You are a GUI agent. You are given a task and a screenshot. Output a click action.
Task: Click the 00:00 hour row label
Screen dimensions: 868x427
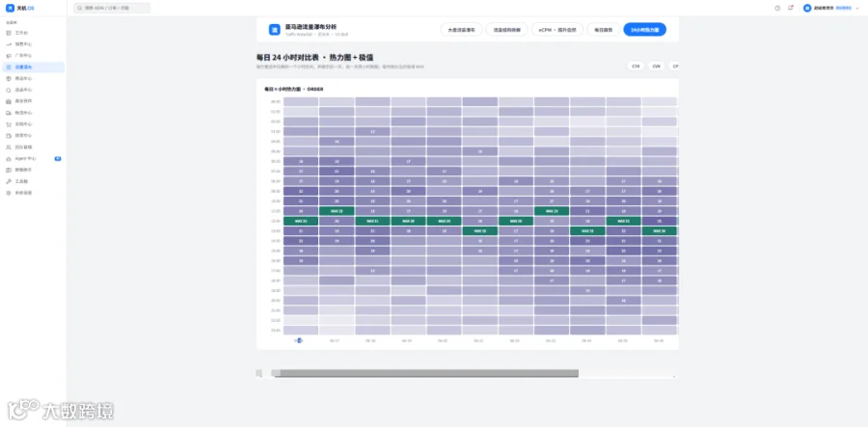[x=275, y=102]
